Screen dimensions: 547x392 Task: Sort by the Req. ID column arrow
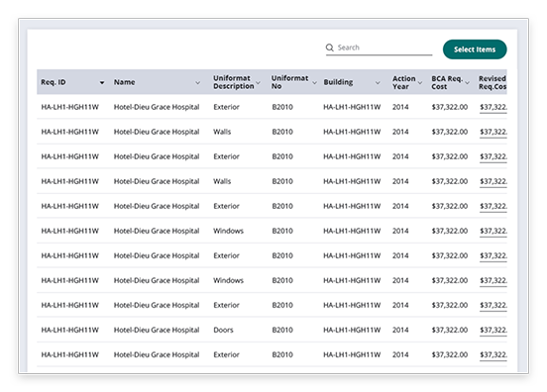click(102, 82)
